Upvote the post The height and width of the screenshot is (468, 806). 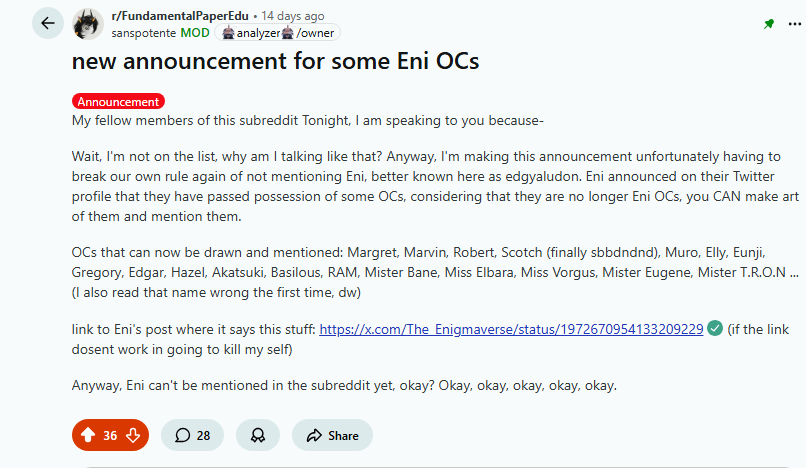point(88,435)
